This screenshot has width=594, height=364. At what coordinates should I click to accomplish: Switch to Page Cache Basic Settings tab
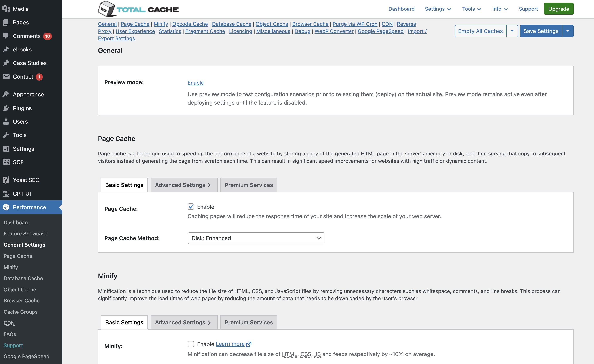coord(124,185)
